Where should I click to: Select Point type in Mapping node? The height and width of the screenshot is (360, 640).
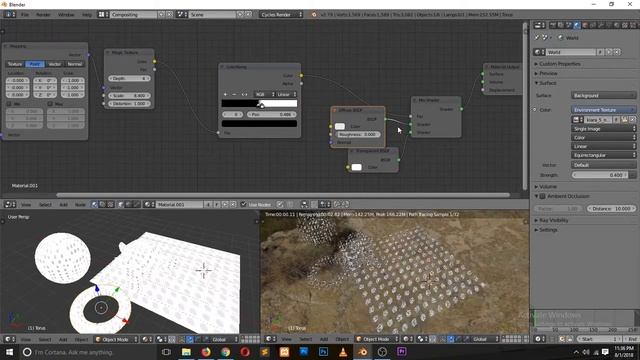pyautogui.click(x=35, y=64)
